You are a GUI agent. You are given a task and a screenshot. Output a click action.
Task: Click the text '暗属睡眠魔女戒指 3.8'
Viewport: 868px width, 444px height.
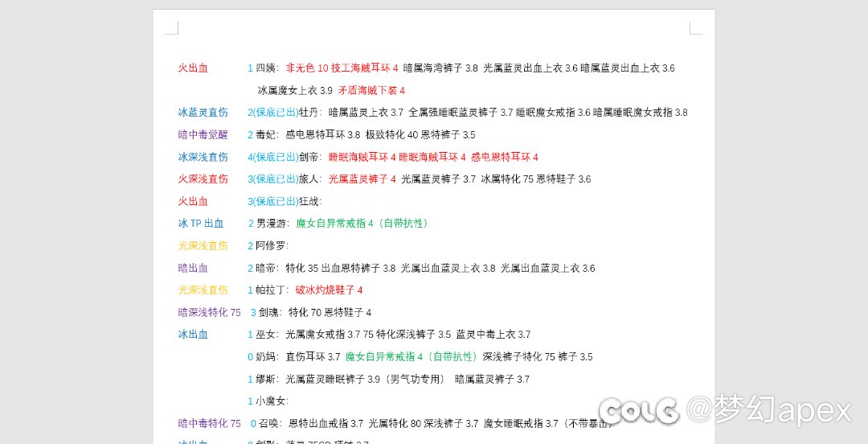[641, 113]
